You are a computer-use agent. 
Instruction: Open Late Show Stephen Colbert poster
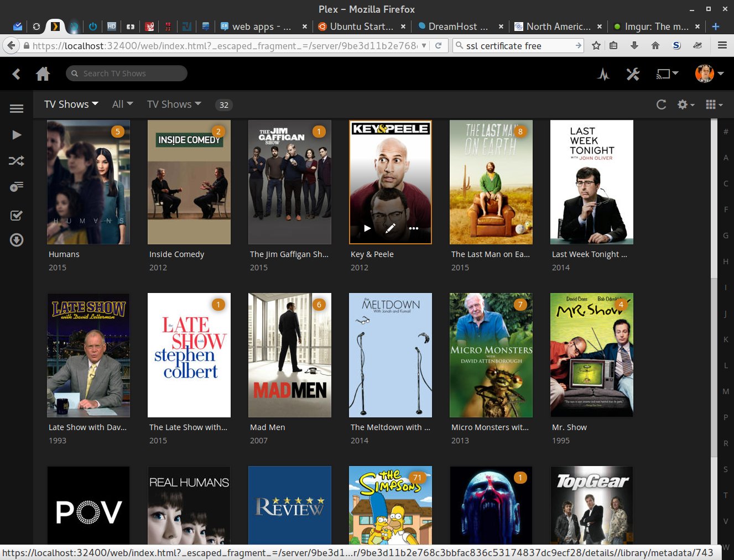tap(189, 355)
